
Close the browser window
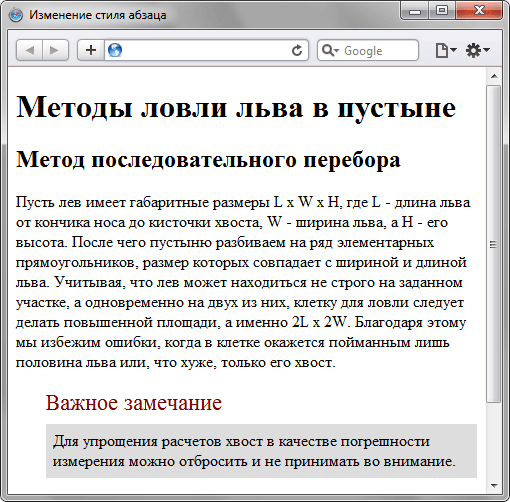[x=479, y=11]
